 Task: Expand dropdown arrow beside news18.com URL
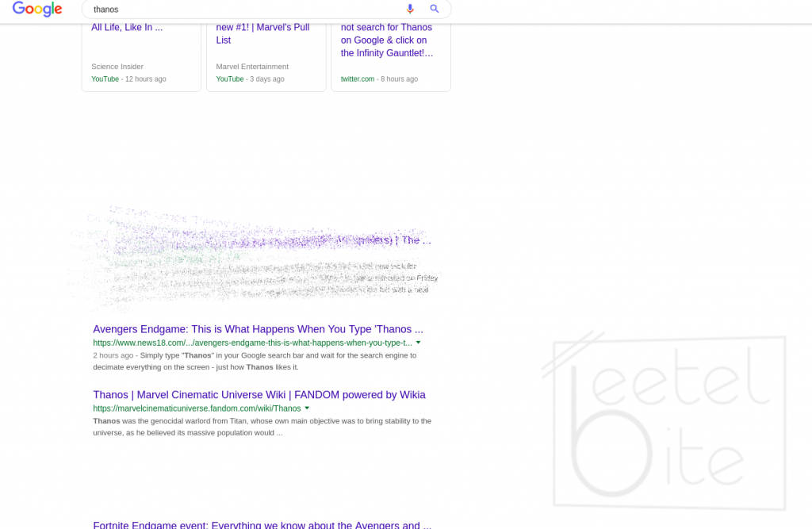point(419,343)
